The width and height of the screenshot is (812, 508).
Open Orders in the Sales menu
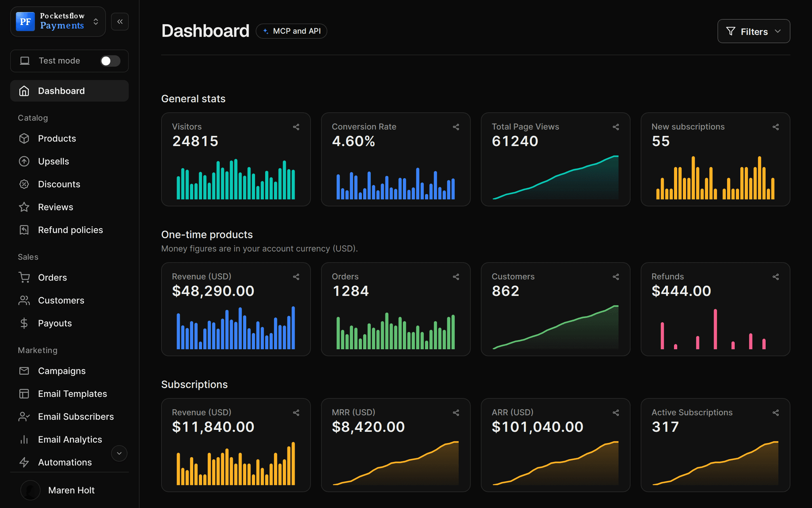[69, 277]
